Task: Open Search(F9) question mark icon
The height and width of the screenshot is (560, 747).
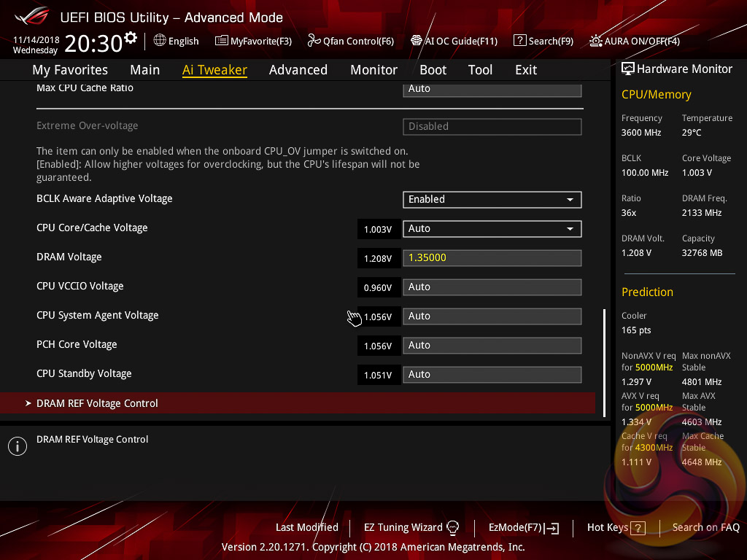Action: 519,41
